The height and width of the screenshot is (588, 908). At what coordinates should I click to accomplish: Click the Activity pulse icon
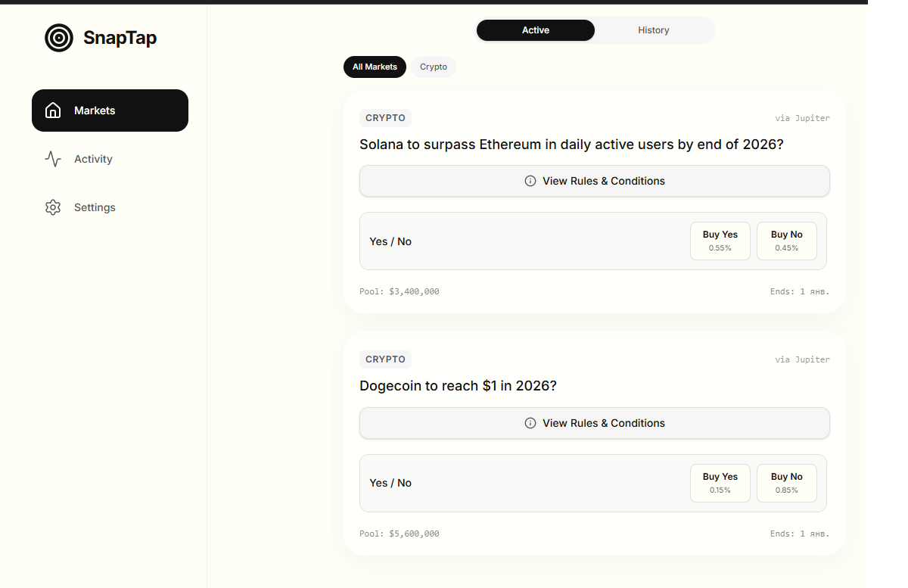pos(53,159)
